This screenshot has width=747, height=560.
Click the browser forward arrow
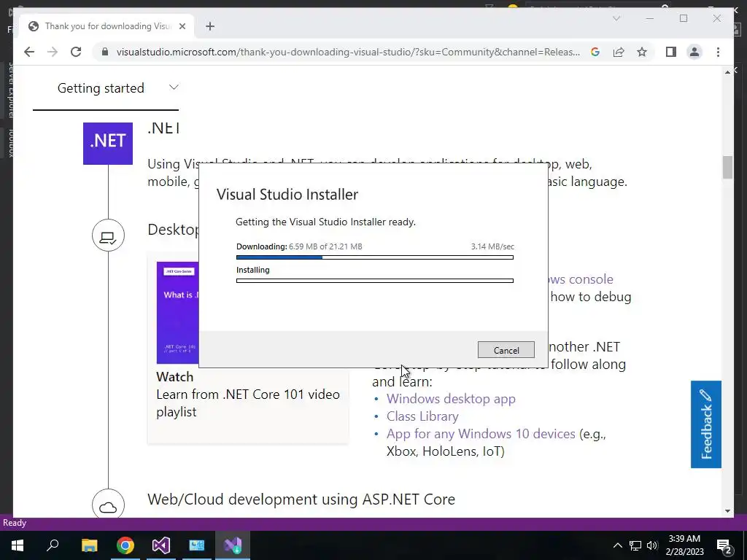click(53, 52)
